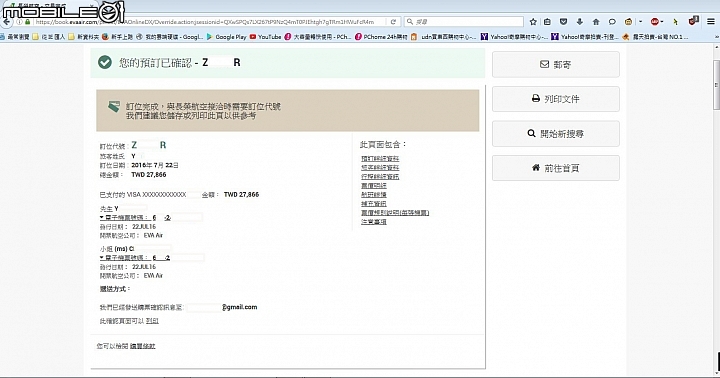Open the link with parentheses under 此頁面包含
This screenshot has width=720, height=378.
tap(395, 213)
